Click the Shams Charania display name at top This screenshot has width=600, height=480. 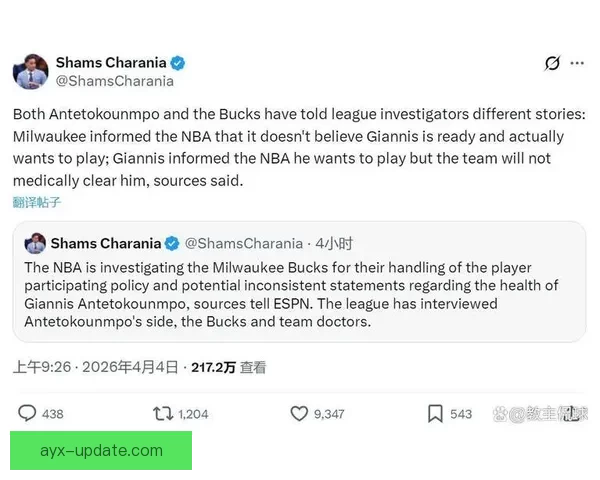110,62
